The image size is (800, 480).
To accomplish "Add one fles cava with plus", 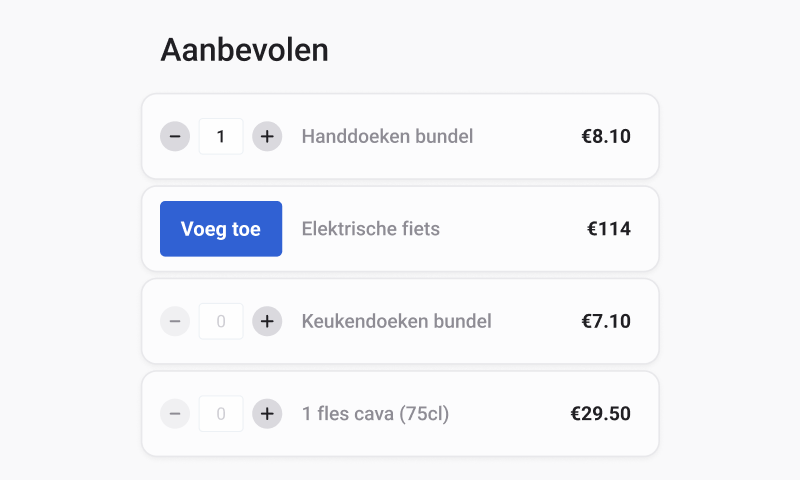I will click(x=266, y=413).
